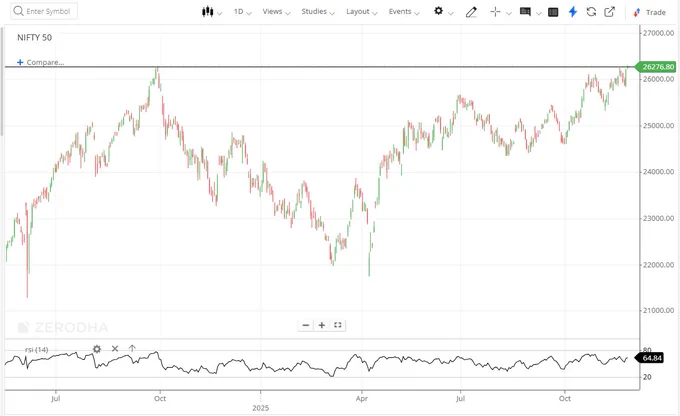The height and width of the screenshot is (416, 680).
Task: Click the chart settings gear icon
Action: click(438, 11)
